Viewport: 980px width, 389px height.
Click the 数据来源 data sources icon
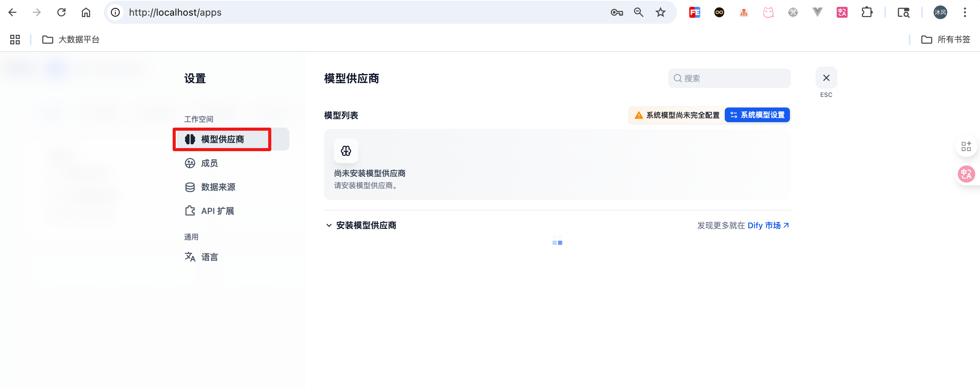pos(189,187)
